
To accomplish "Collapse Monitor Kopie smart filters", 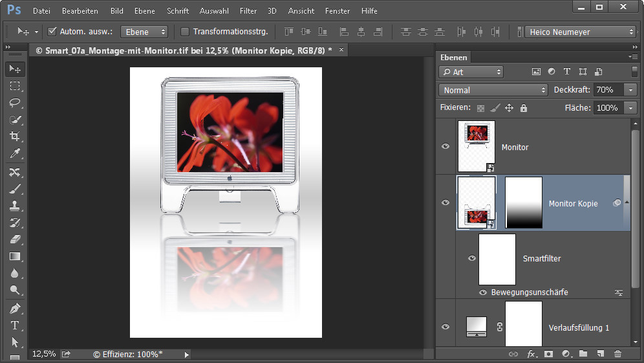I will coord(627,203).
